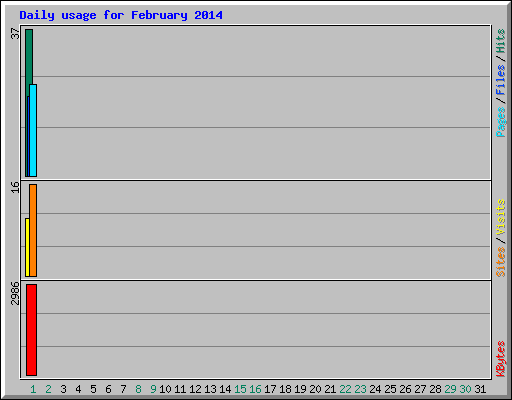Screen dimensions: 512x400
Task: Click the Hits legend label
Action: coord(500,41)
